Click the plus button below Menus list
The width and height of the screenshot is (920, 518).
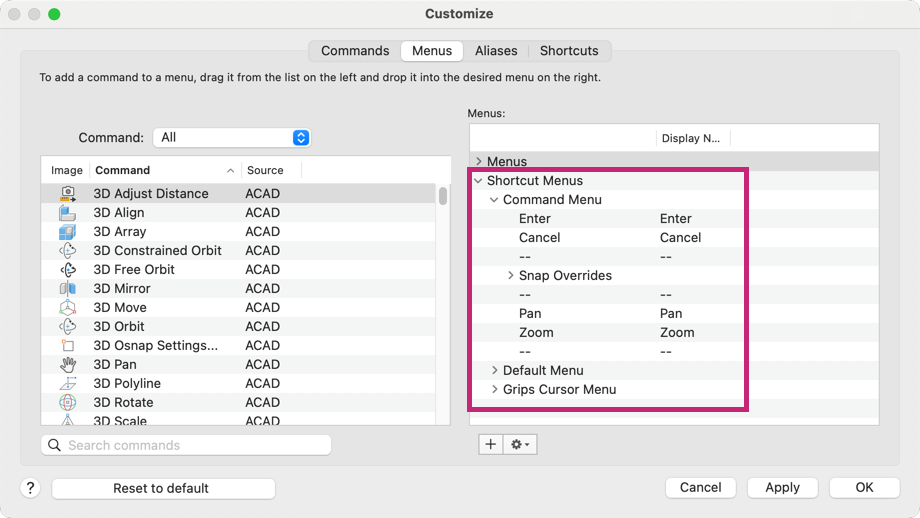490,445
